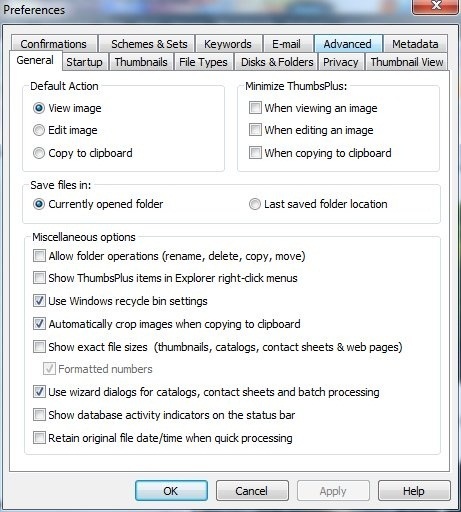Viewport: 461px width, 512px height.
Task: Tick Retain original file date/time checkbox
Action: point(39,437)
